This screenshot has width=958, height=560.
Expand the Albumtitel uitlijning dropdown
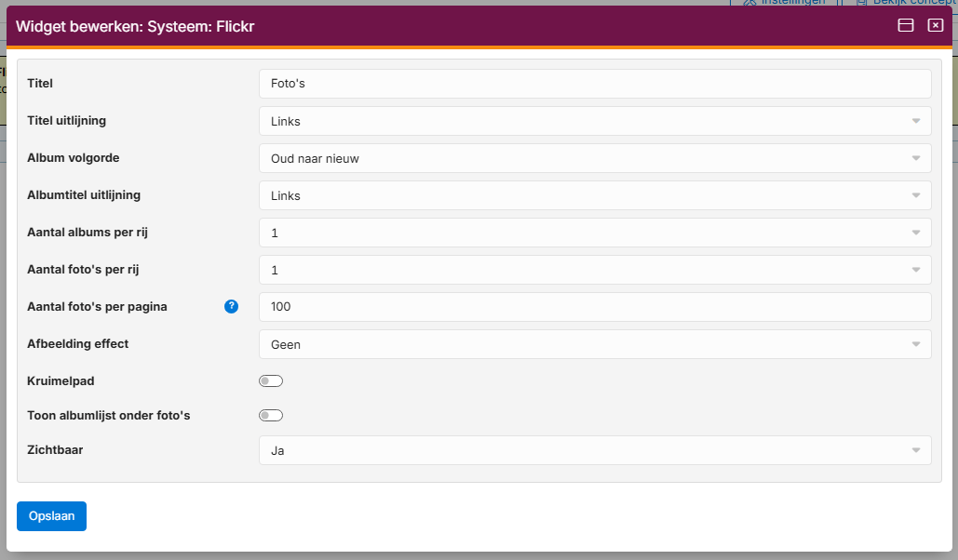point(594,195)
